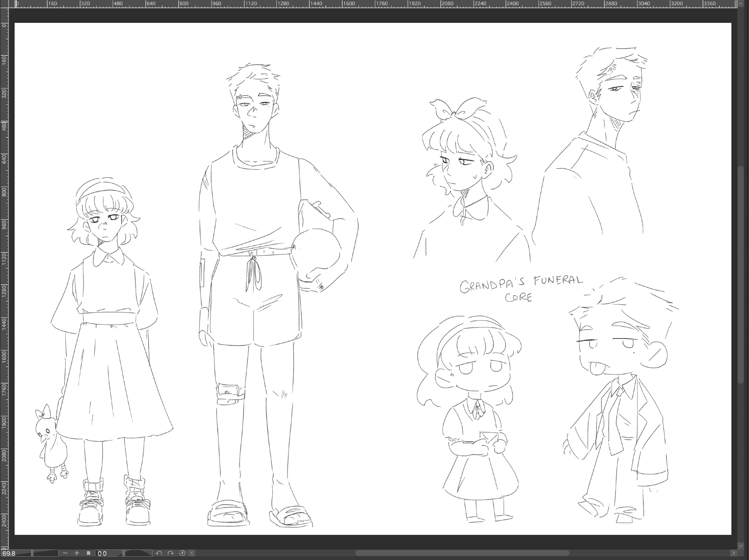Click the zoom slider next to 69.8

[x=45, y=553]
